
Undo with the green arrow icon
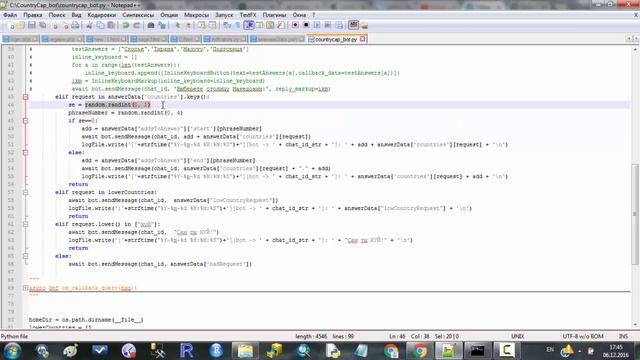(125, 25)
